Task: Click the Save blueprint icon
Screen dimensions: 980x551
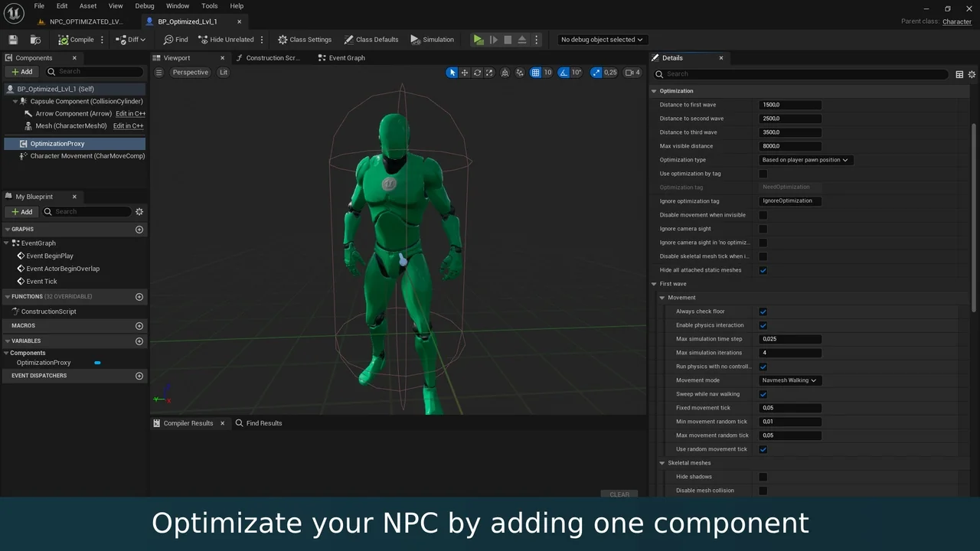Action: coord(13,40)
